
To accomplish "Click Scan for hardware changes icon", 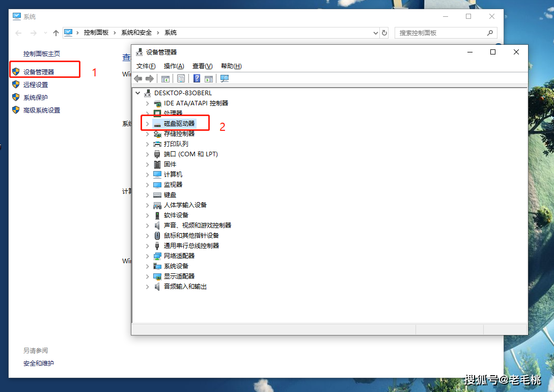I will click(x=225, y=78).
